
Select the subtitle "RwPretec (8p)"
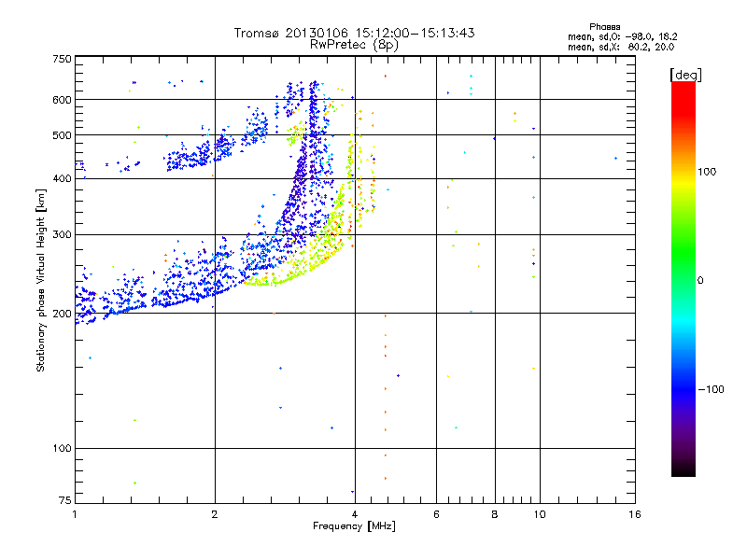354,45
